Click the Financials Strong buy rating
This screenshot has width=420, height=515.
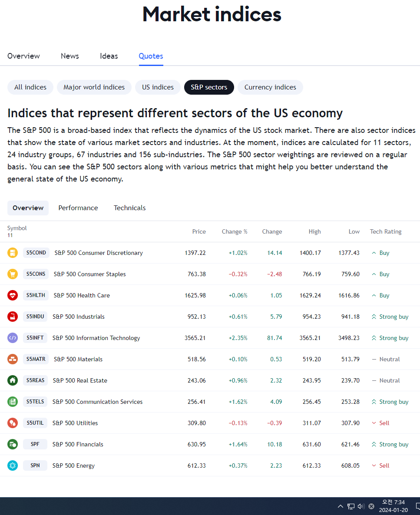[x=390, y=444]
